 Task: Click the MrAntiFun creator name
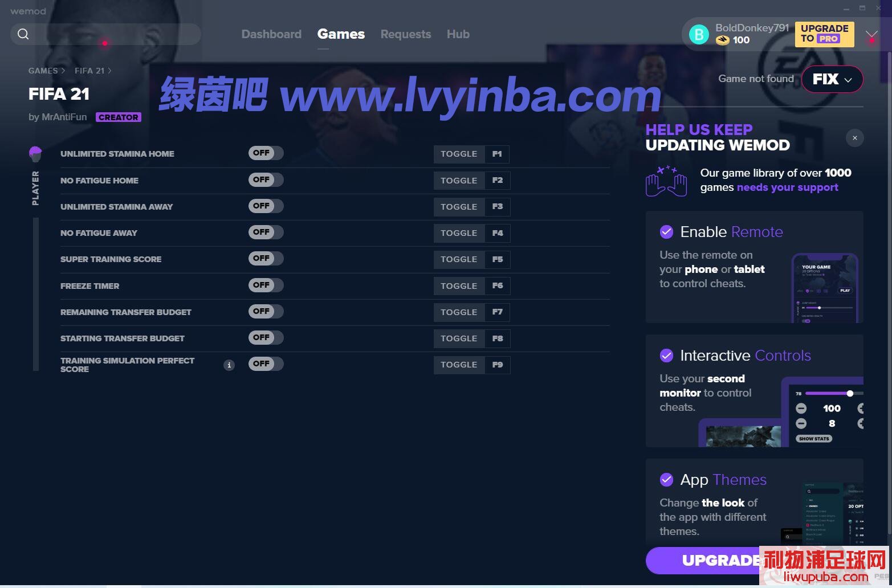[x=64, y=117]
